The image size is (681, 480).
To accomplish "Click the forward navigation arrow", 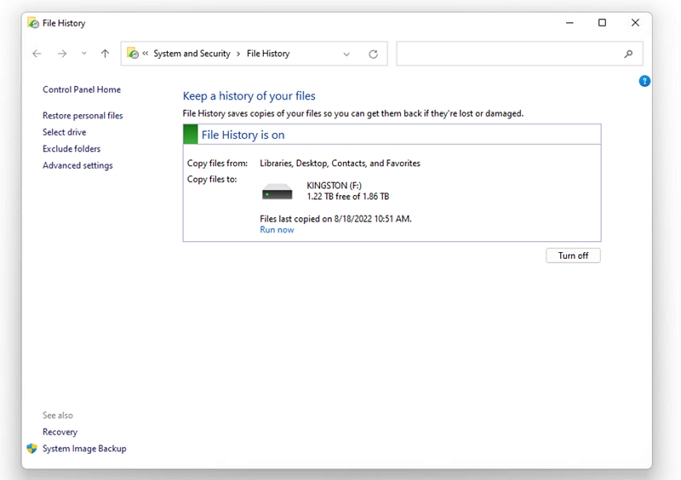I will coord(62,53).
